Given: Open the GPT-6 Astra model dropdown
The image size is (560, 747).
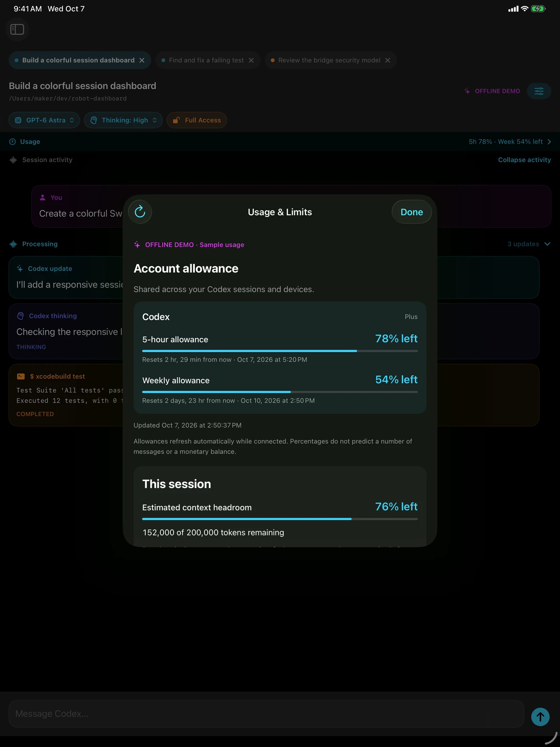Looking at the screenshot, I should (44, 120).
